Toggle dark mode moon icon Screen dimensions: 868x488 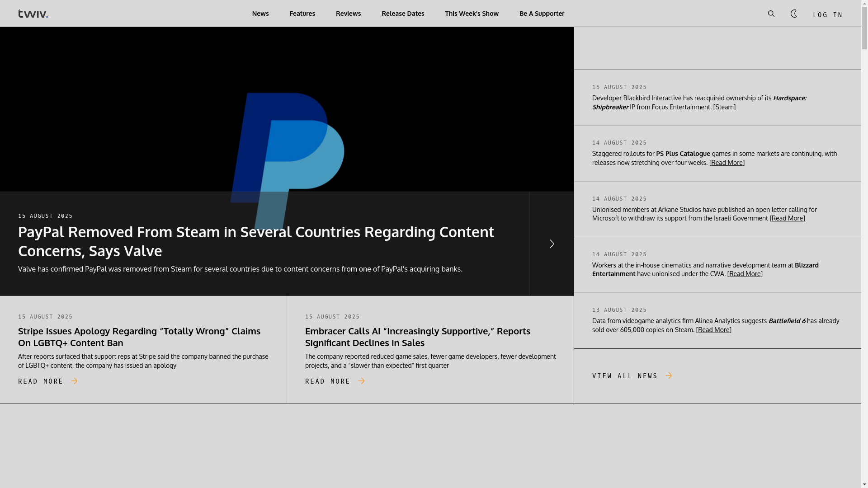click(x=794, y=14)
